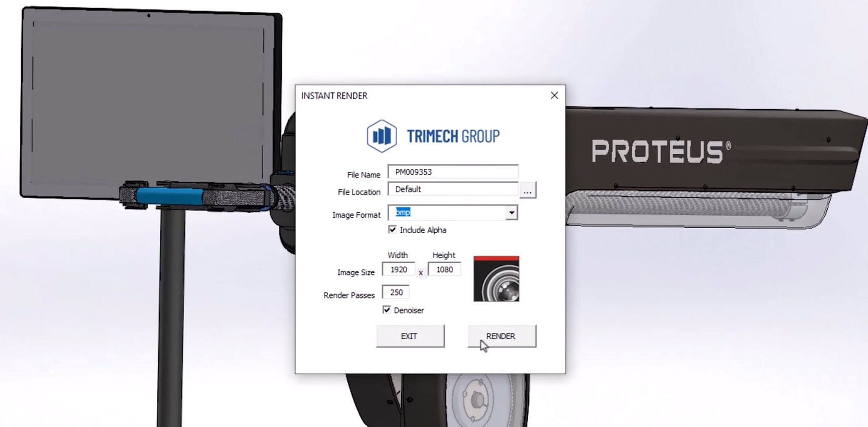Click the File Name input field

click(452, 172)
